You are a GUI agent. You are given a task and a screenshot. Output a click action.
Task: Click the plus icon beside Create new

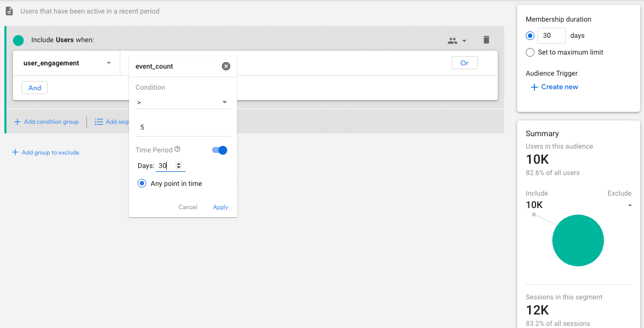(534, 87)
